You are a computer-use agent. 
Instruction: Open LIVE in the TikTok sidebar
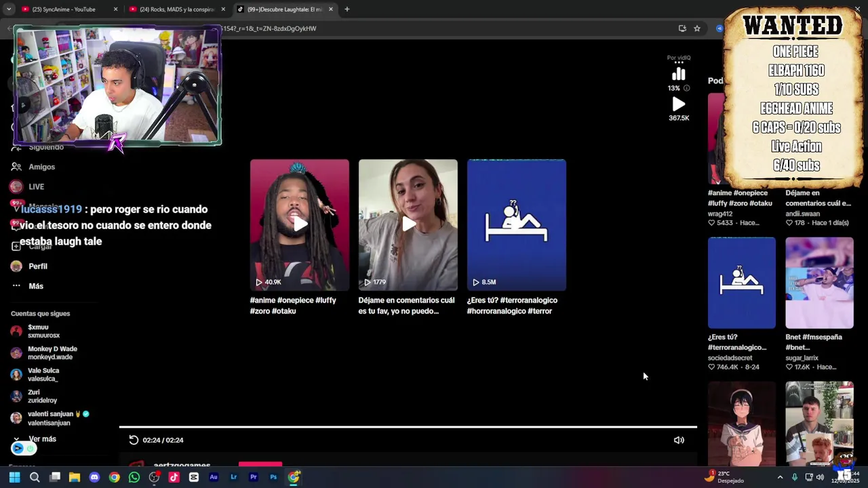click(x=36, y=187)
